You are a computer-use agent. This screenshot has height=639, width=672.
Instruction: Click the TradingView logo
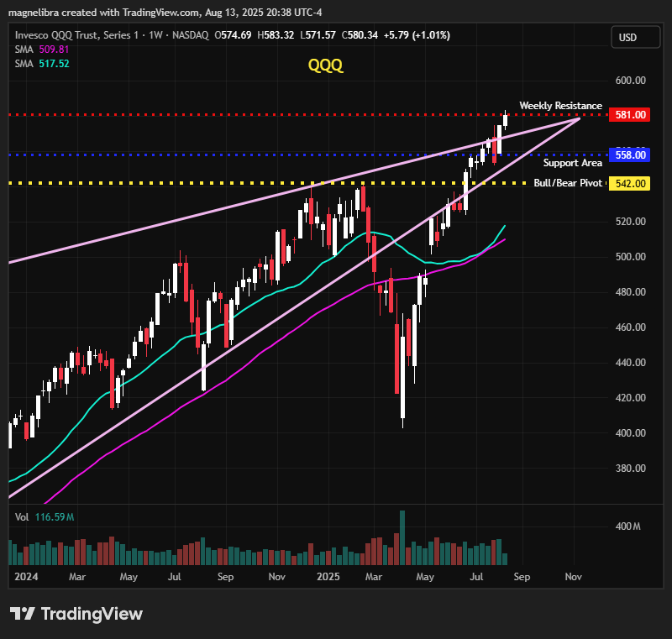coord(76,614)
